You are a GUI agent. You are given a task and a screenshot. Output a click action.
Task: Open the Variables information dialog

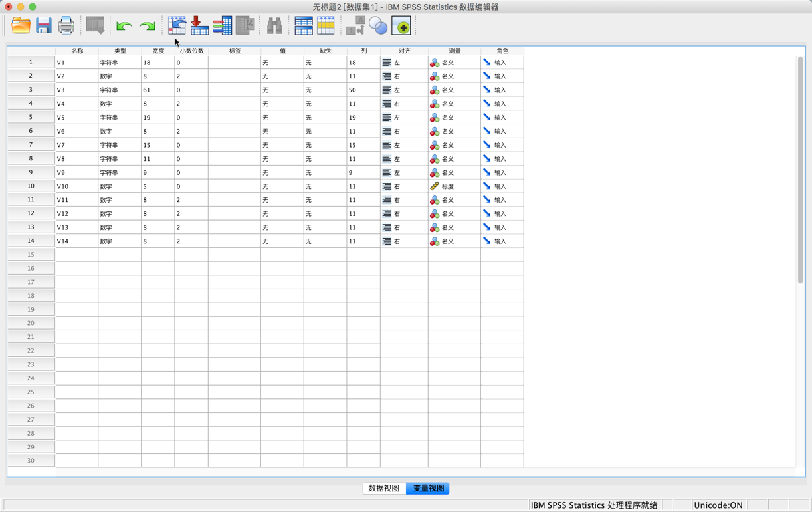click(222, 25)
